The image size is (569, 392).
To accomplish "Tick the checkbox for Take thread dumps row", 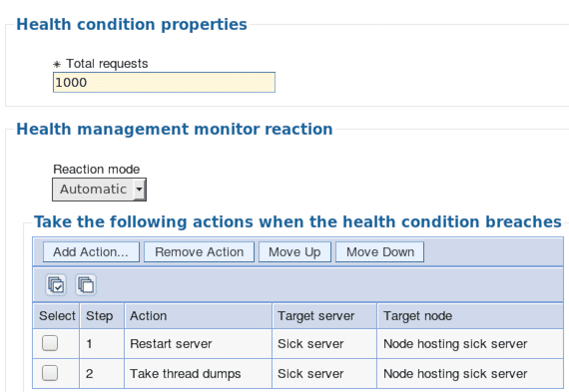I will pos(50,373).
